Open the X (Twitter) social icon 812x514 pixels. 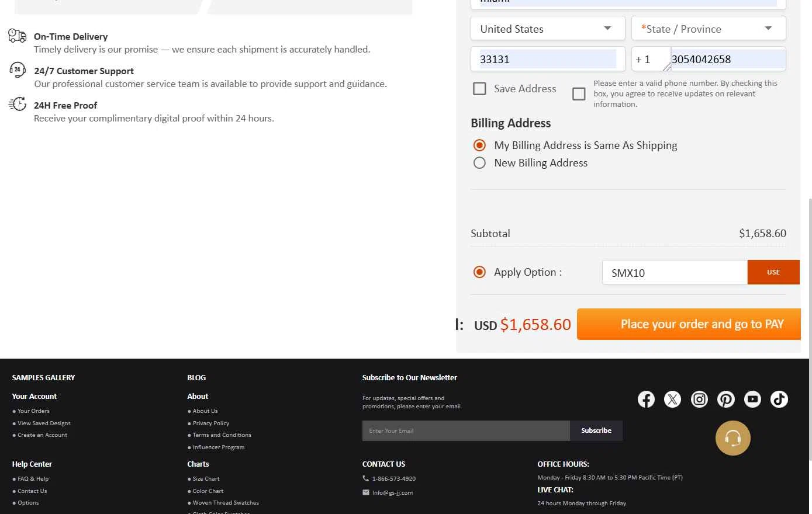pyautogui.click(x=672, y=400)
